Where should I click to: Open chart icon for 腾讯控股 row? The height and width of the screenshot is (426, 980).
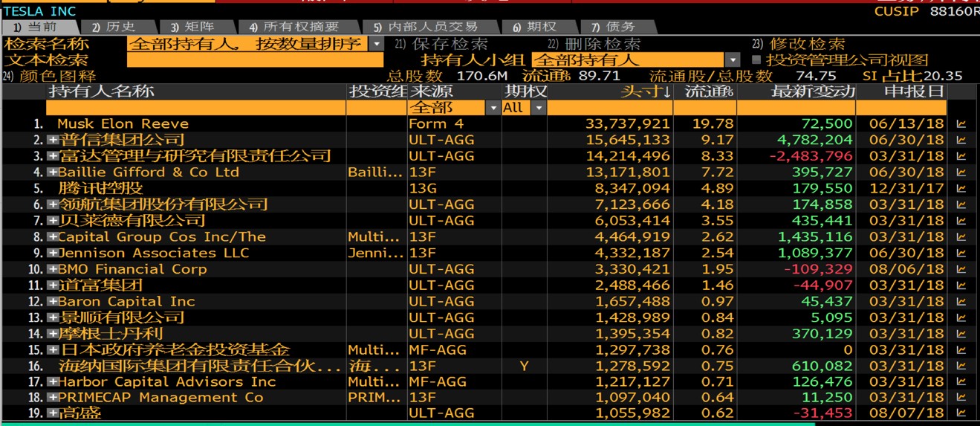pos(961,188)
